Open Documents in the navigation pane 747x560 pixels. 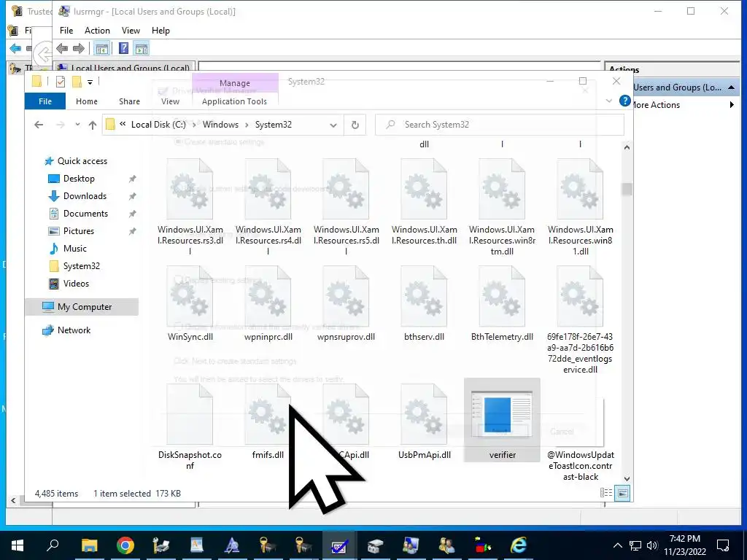pos(85,214)
